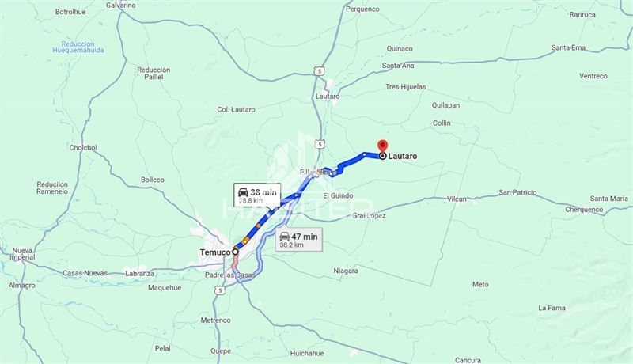Click the red destination pin at Lautaro
Screen dimensions: 633x364
382,146
